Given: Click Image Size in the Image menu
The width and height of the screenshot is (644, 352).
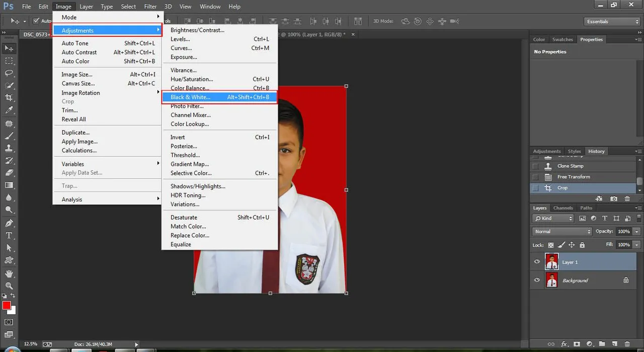Looking at the screenshot, I should (x=107, y=75).
